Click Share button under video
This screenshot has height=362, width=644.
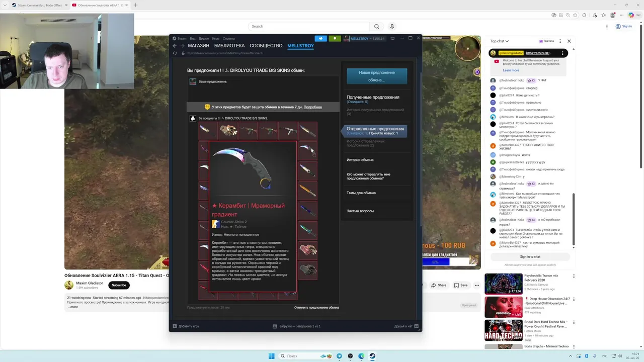coord(439,285)
